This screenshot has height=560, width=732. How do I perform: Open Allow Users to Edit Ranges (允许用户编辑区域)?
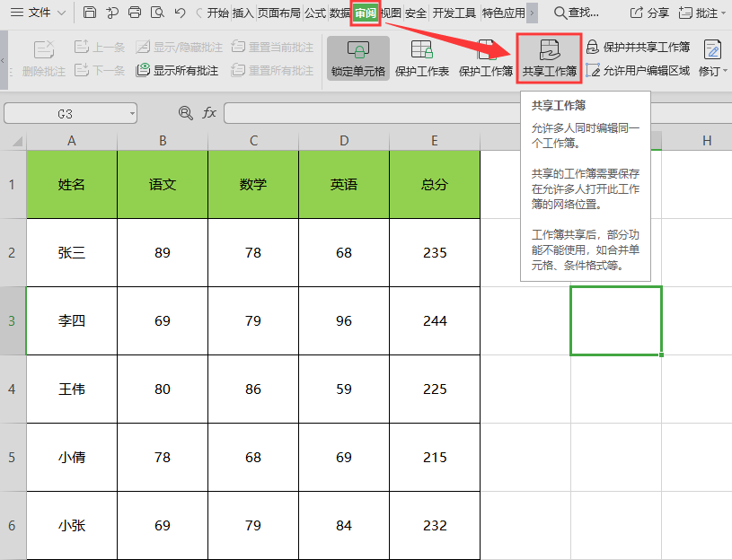638,70
